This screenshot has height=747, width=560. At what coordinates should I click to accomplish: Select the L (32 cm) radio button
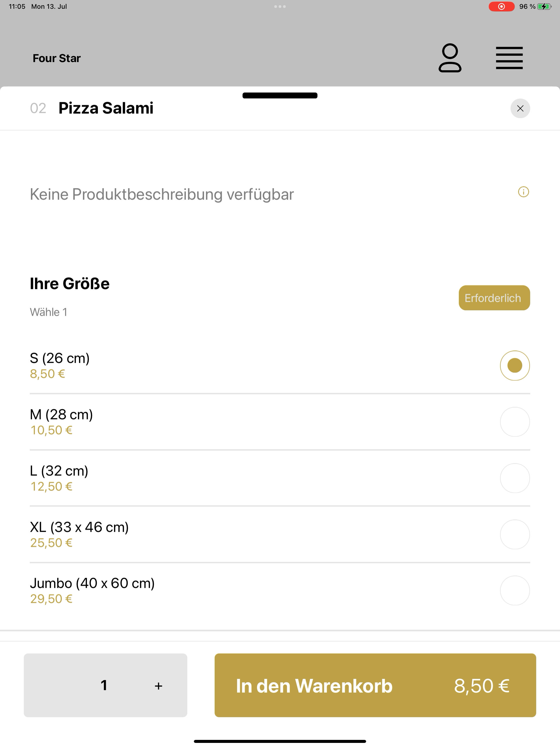515,478
